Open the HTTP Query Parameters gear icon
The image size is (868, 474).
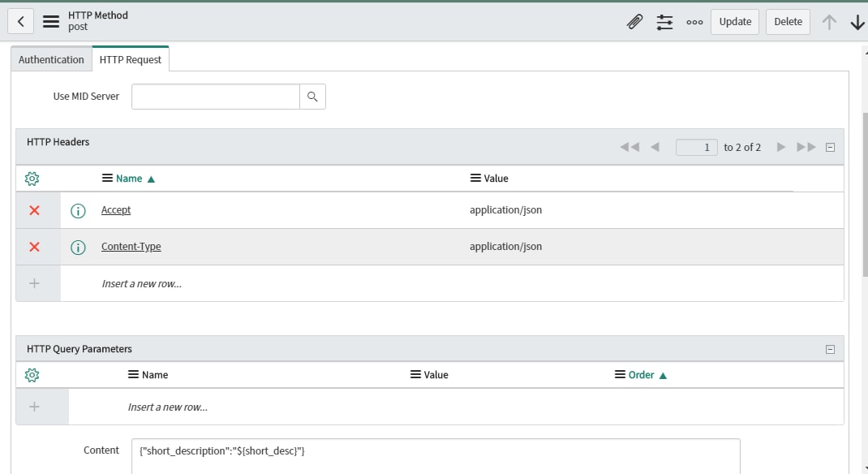tap(33, 374)
